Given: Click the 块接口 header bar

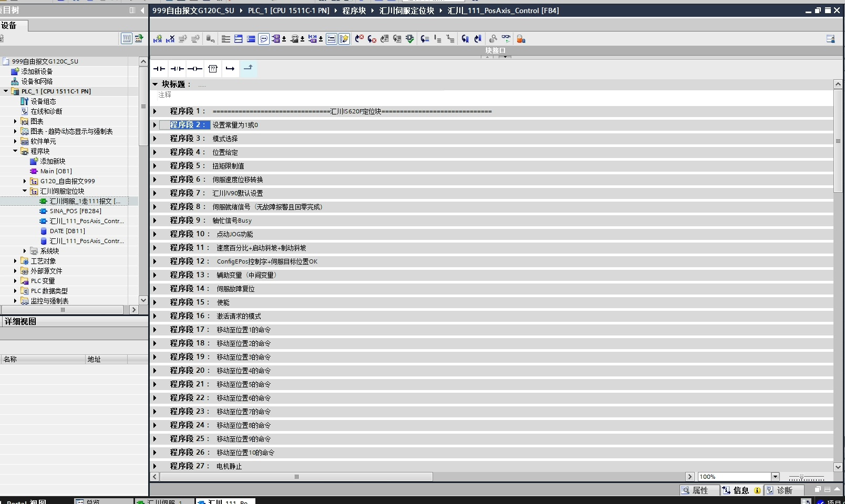Looking at the screenshot, I should tap(496, 50).
